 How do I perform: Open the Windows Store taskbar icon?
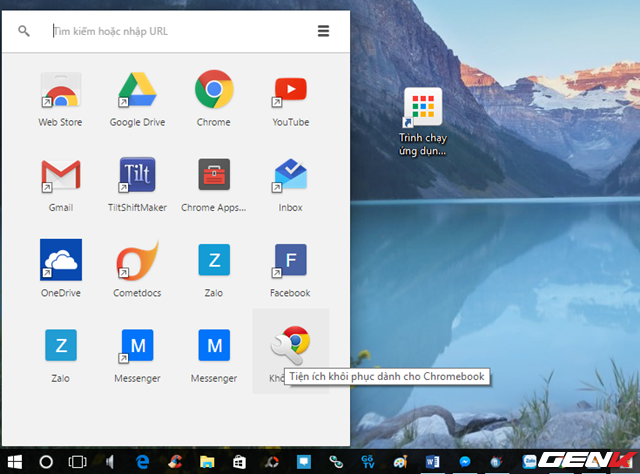(x=239, y=462)
